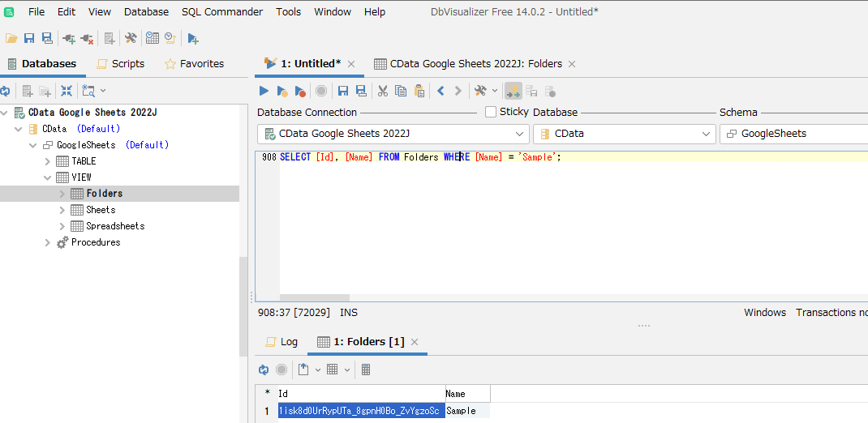Click the paste clipboard icon in editor toolbar
868x423 pixels.
419,91
